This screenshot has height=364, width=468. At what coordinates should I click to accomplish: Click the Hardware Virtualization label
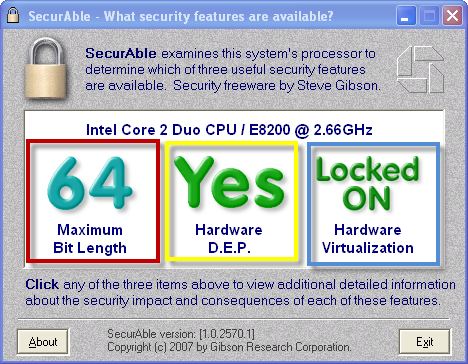368,239
